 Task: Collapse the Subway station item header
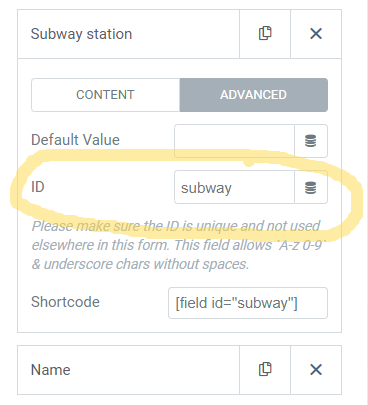pos(128,34)
